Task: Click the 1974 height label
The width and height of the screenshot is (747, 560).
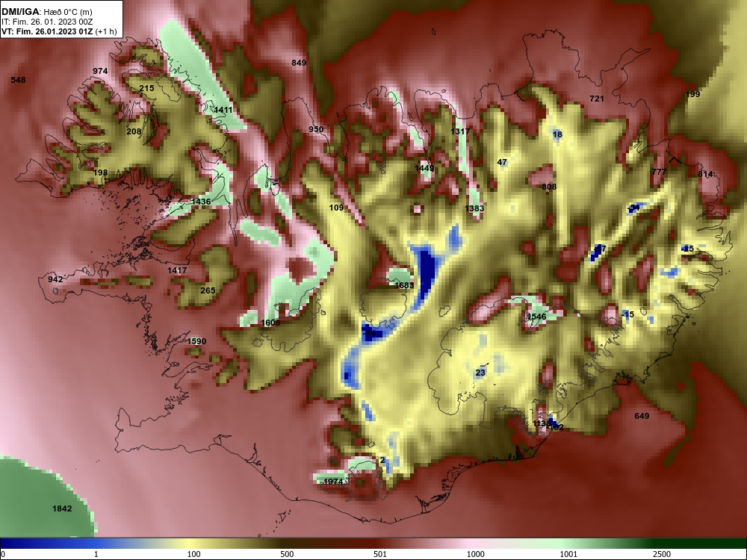Action: click(333, 482)
